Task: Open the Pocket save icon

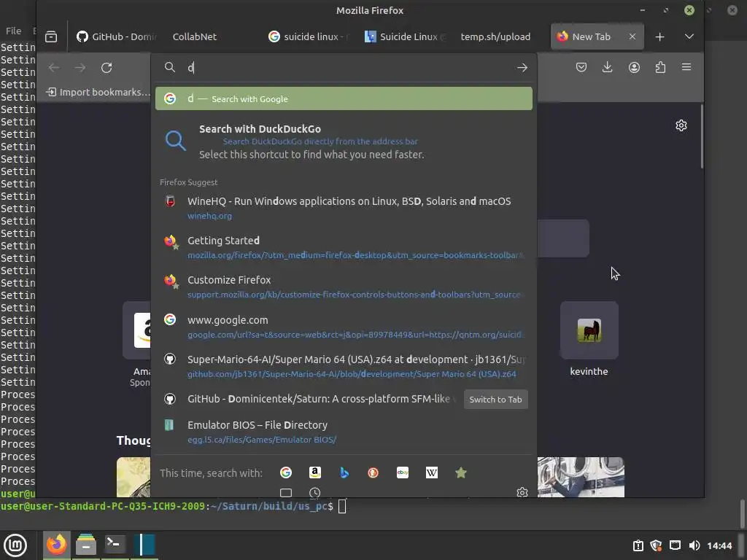Action: coord(581,67)
